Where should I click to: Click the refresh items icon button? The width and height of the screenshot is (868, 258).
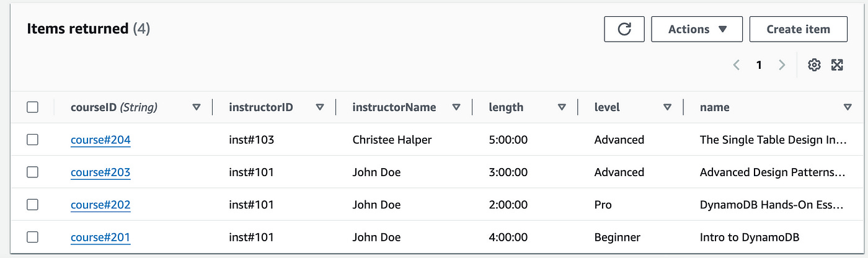click(624, 29)
